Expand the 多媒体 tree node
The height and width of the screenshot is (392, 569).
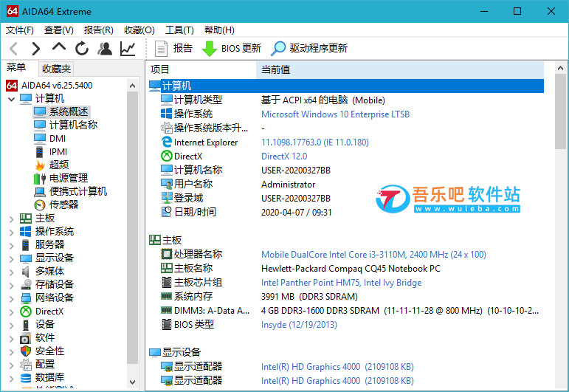tap(11, 272)
